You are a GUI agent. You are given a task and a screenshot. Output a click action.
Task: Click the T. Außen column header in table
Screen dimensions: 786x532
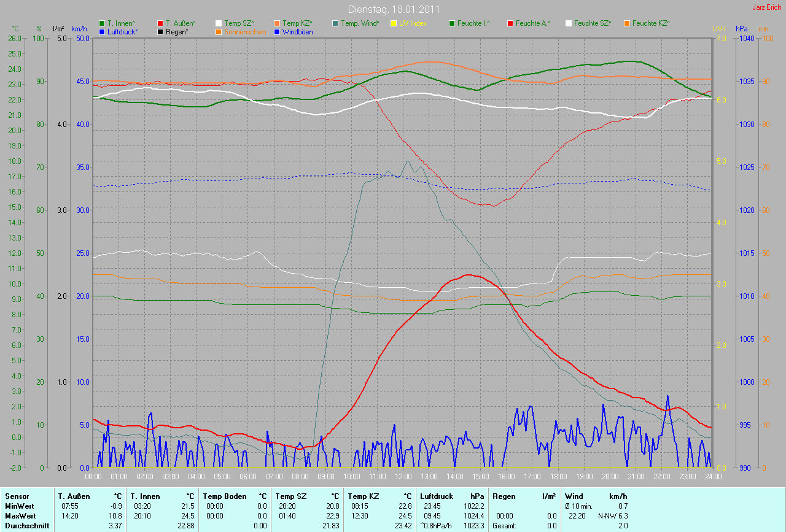pos(74,496)
